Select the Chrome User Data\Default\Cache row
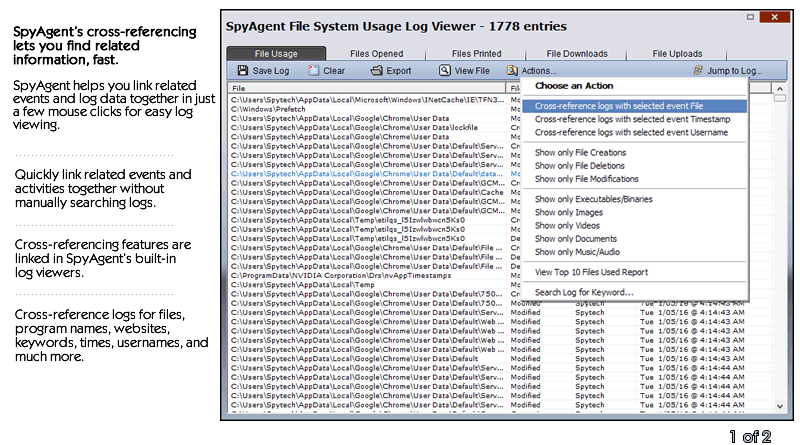The image size is (800, 445). tap(367, 192)
